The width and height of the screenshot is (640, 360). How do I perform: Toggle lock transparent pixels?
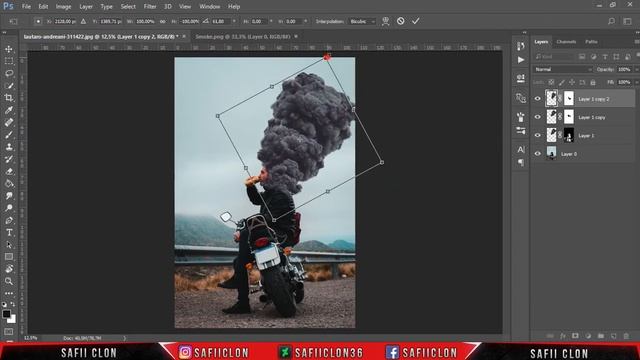tap(551, 82)
